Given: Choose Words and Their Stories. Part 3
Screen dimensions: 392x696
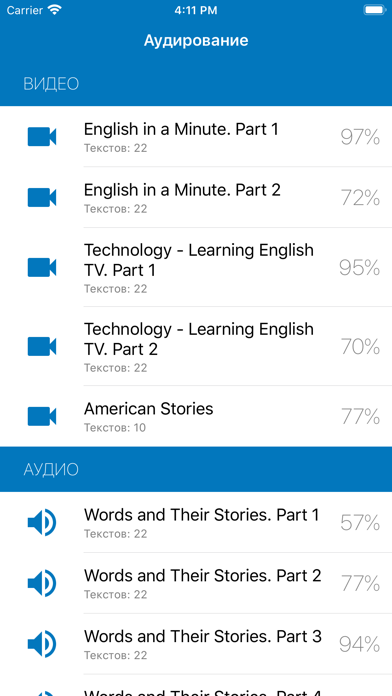Looking at the screenshot, I should pyautogui.click(x=196, y=644).
